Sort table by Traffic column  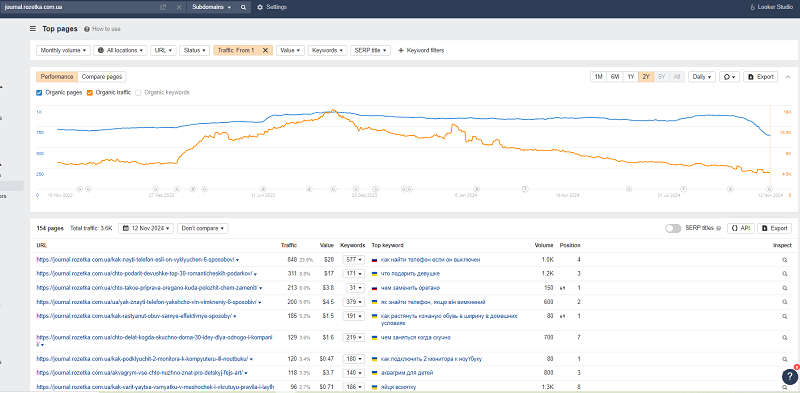click(x=289, y=245)
